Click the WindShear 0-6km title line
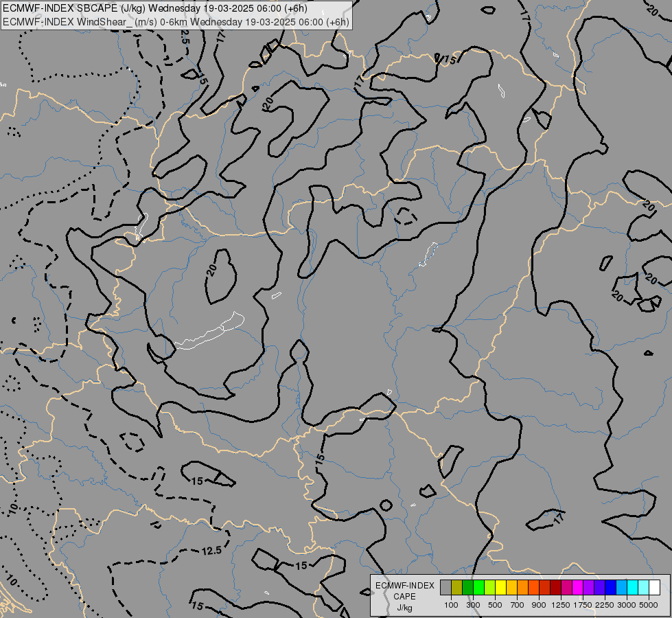 coord(176,22)
